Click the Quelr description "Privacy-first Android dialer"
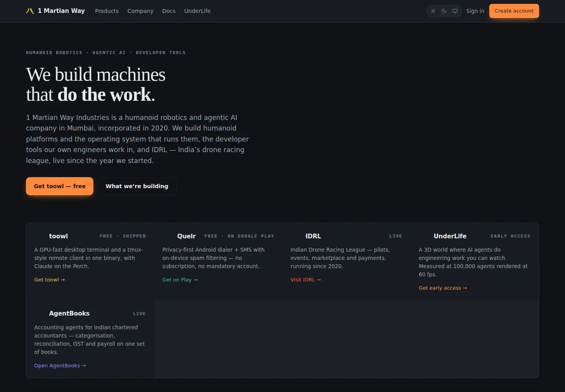The height and width of the screenshot is (392, 565). click(x=213, y=258)
